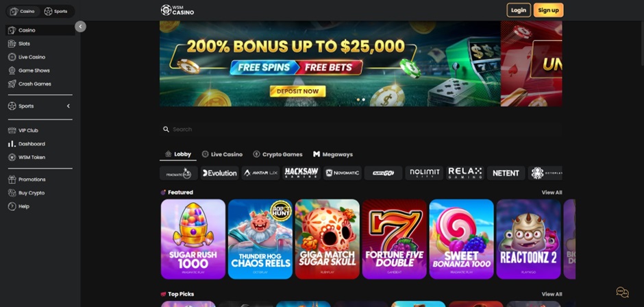Switch to Casino mode toggle
The width and height of the screenshot is (644, 307).
(23, 12)
